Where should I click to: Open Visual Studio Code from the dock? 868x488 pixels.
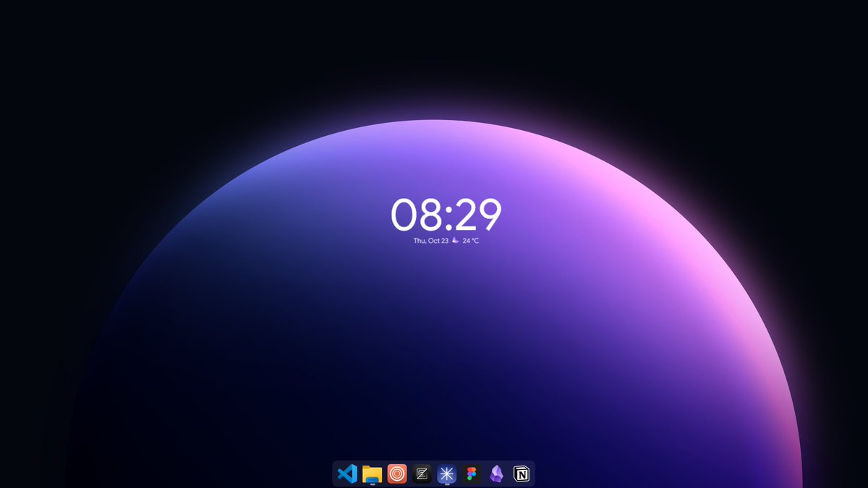coord(347,474)
